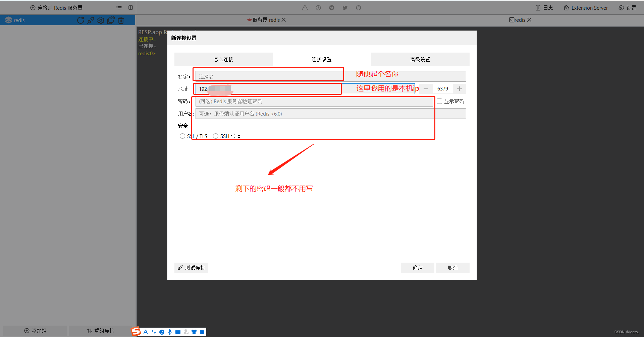
Task: Refresh the redis connection in the sidebar
Action: point(80,20)
